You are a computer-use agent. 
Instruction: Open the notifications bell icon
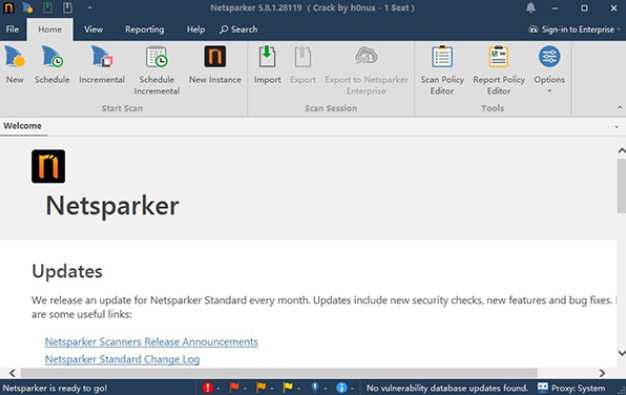click(x=530, y=8)
